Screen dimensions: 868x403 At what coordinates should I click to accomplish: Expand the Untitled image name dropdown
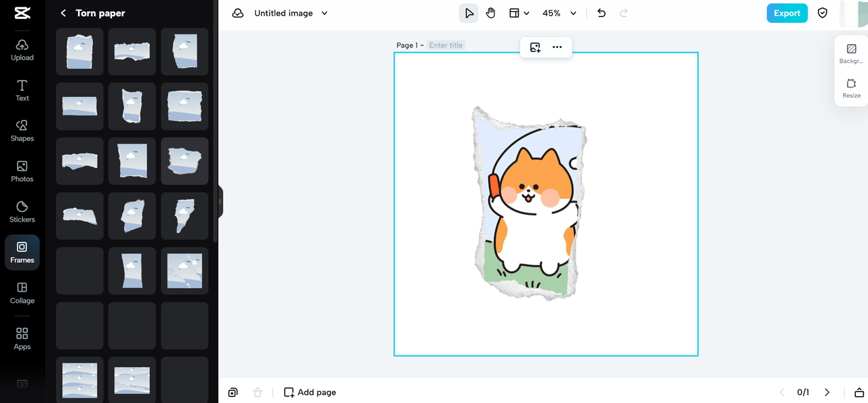click(x=324, y=13)
